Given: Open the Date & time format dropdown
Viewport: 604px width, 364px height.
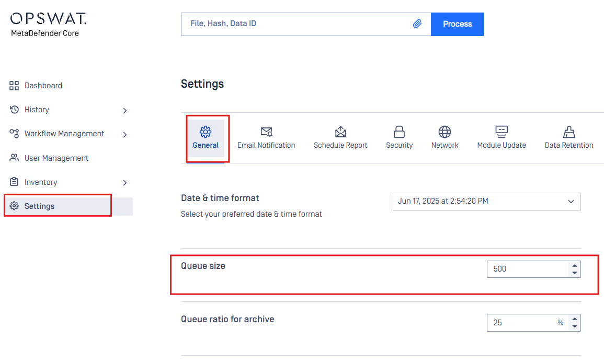Looking at the screenshot, I should click(486, 202).
